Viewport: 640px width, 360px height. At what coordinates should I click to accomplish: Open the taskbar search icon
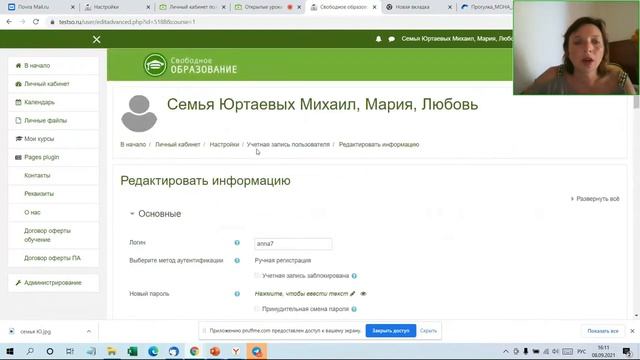coord(30,351)
